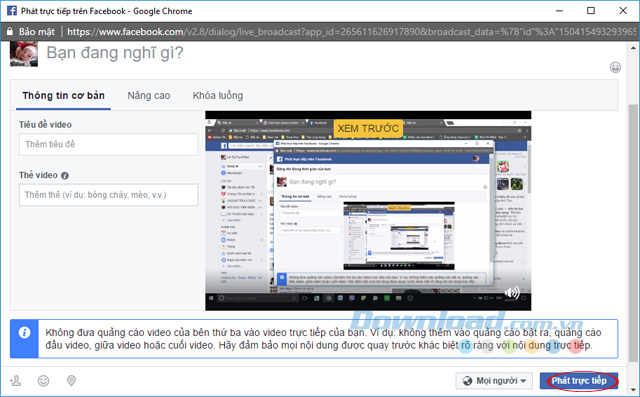This screenshot has height=397, width=640.
Task: Focus the Thêm tiêu đề video title field
Action: pos(109,144)
